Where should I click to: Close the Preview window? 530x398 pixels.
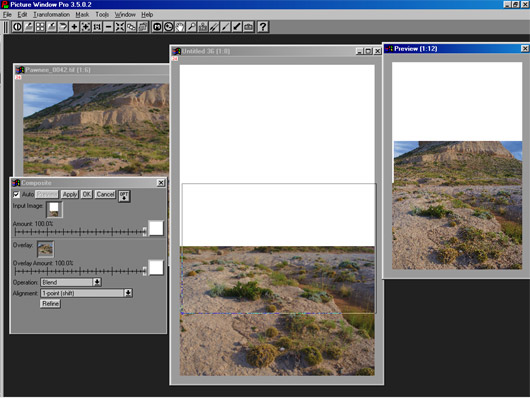525,49
